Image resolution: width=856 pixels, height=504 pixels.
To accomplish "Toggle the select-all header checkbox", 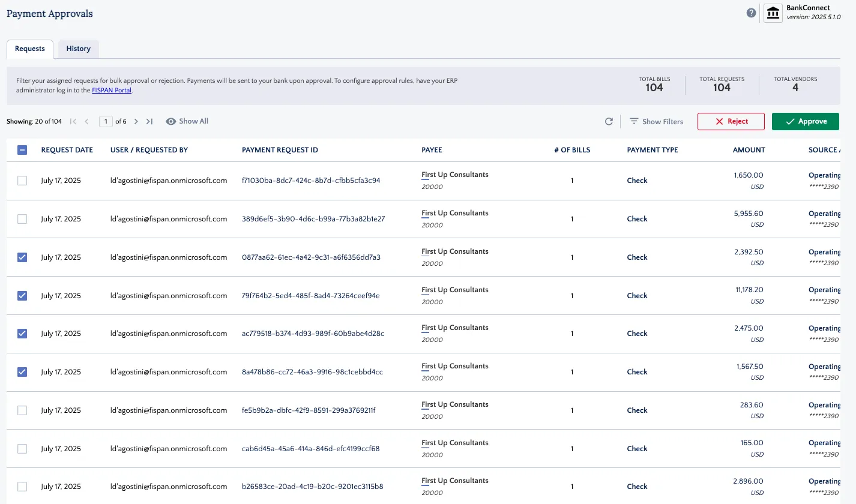I will point(22,150).
